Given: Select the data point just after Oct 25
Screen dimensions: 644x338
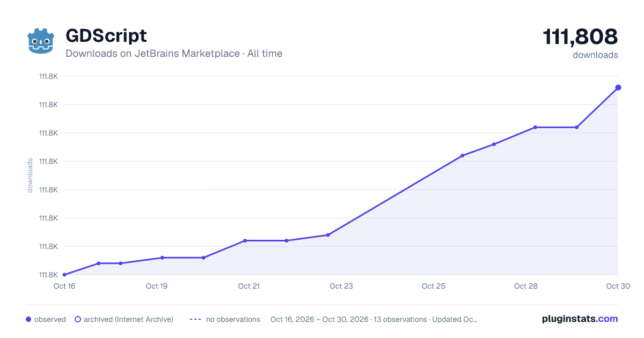Looking at the screenshot, I should tap(463, 156).
